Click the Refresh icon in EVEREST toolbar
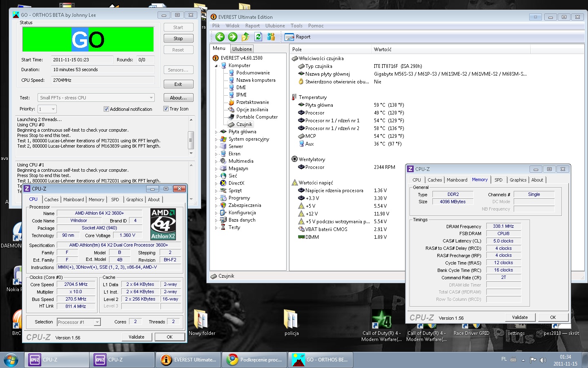Viewport: 588px width, 368px height. [258, 37]
